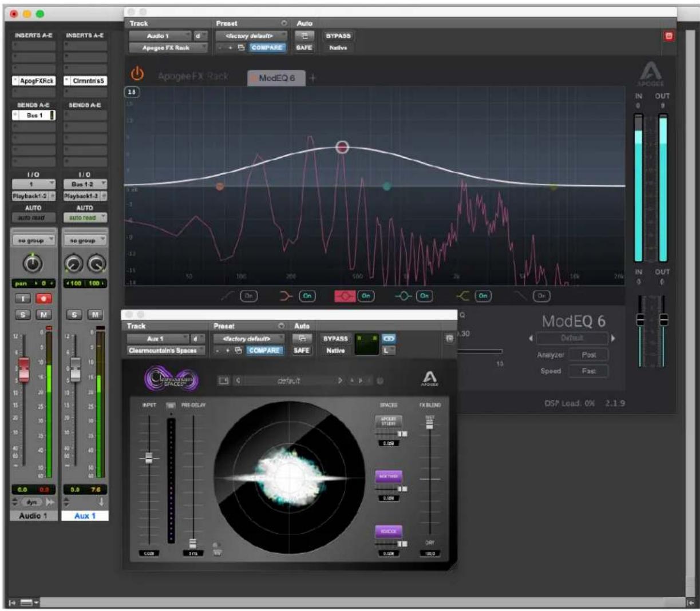Click Audio 1 red volume fader
This screenshot has width=700, height=611.
point(24,370)
